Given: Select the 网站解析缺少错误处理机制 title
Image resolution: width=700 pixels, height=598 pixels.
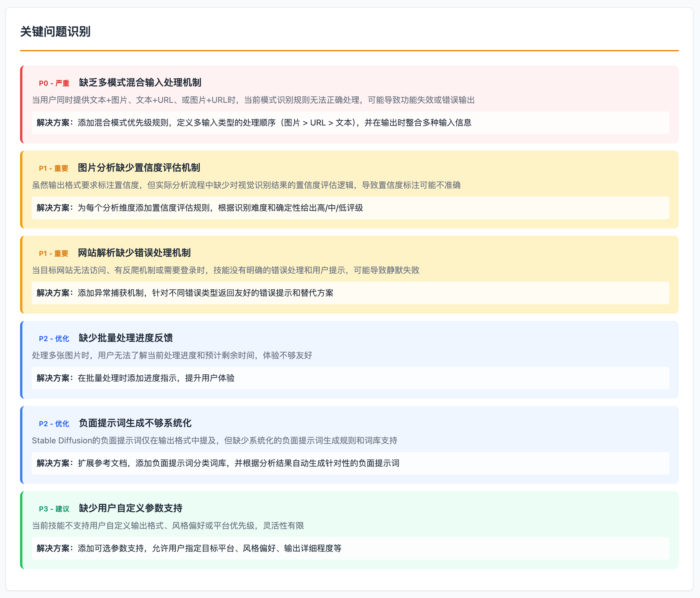Looking at the screenshot, I should pos(134,253).
